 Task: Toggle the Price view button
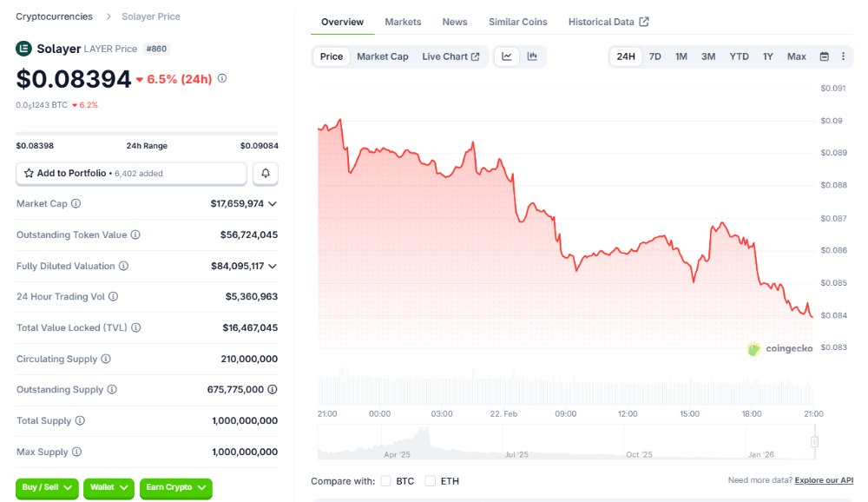[331, 56]
